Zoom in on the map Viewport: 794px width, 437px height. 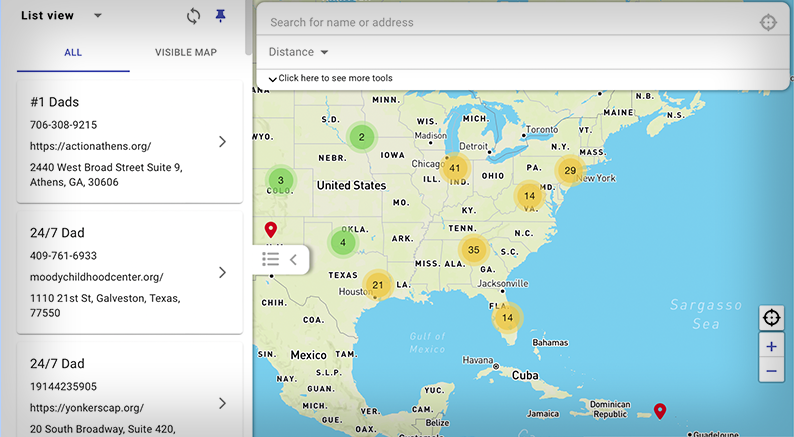[x=771, y=346]
